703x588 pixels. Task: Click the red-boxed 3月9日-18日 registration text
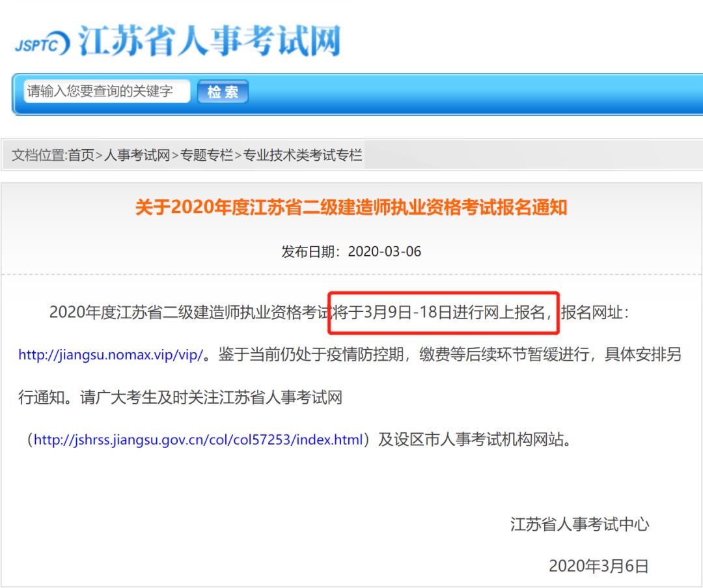[443, 313]
